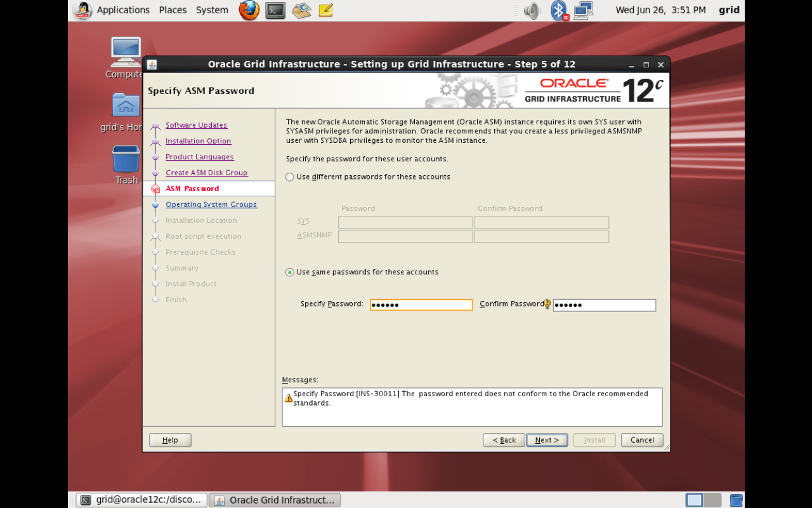This screenshot has height=508, width=812.
Task: Focus the Confirm Password field
Action: point(605,305)
